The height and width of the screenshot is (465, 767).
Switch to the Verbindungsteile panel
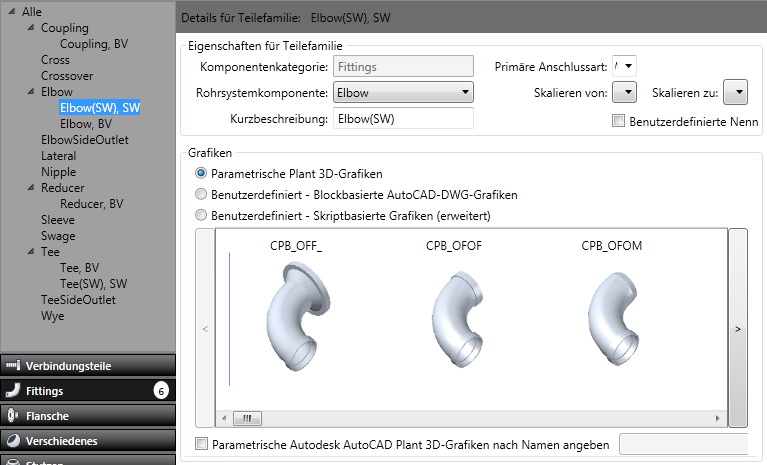[88, 365]
